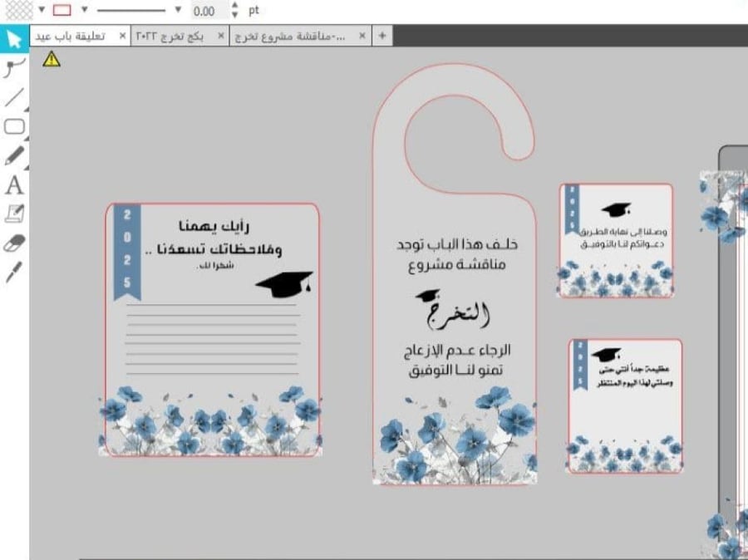Click the solid line style preview
The width and height of the screenshot is (748, 560).
coord(131,10)
